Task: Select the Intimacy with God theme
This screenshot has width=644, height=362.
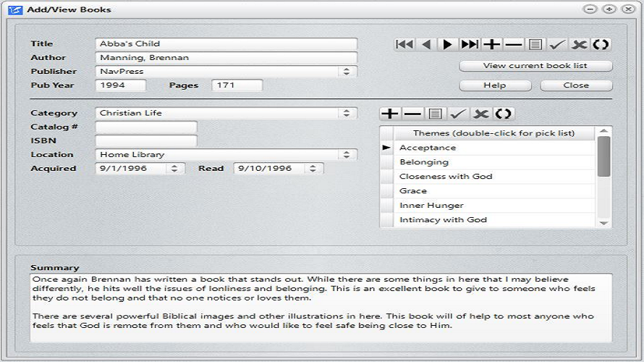Action: click(x=494, y=220)
